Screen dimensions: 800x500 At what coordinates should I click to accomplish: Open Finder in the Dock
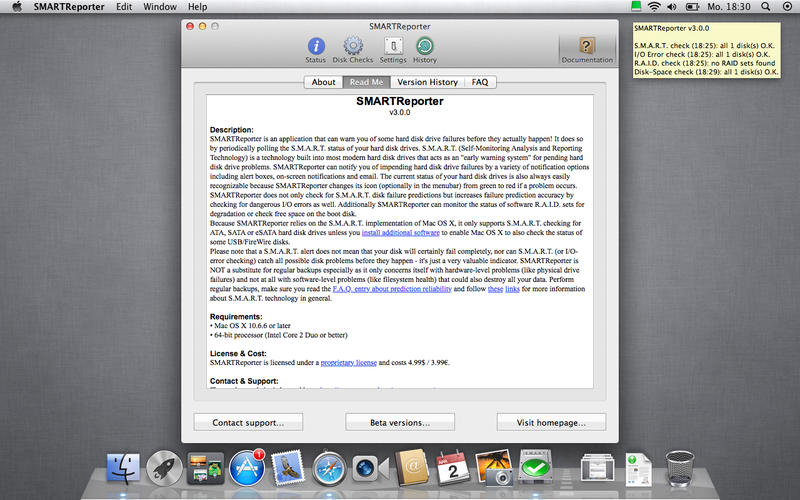123,468
